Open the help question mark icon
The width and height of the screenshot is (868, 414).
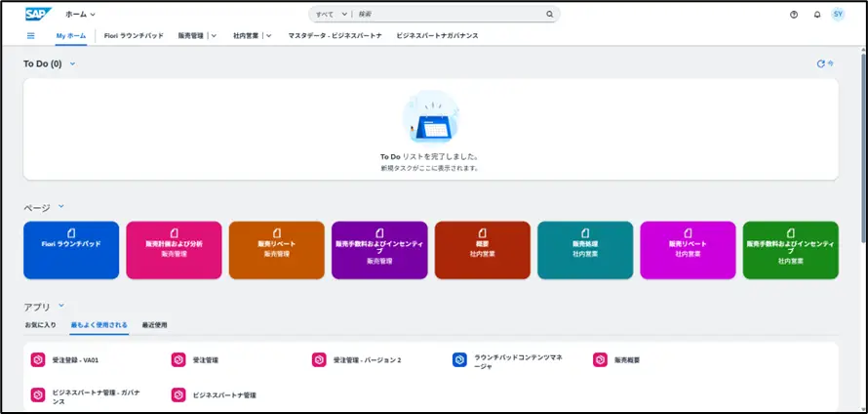pos(793,15)
